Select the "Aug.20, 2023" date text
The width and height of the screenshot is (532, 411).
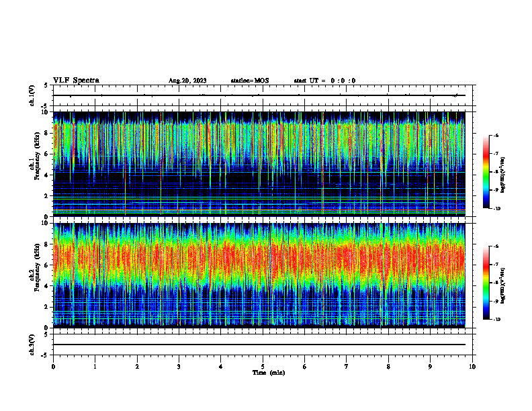[x=187, y=81]
